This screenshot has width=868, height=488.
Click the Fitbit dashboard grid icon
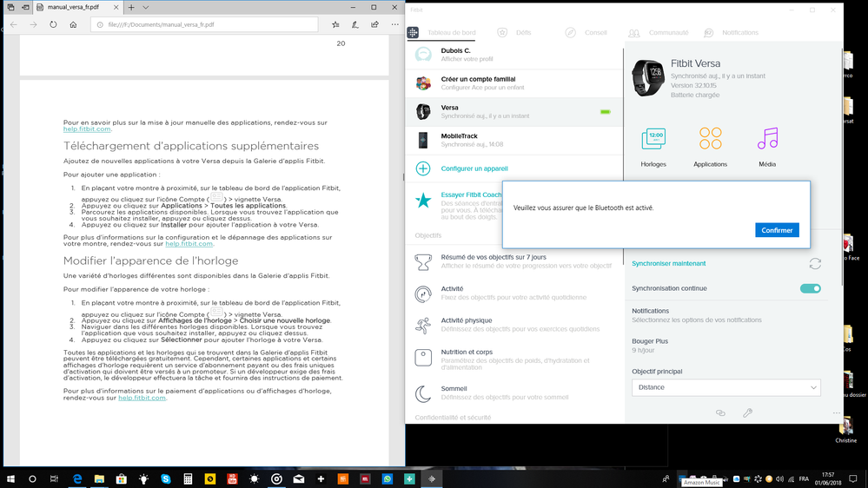pyautogui.click(x=413, y=33)
